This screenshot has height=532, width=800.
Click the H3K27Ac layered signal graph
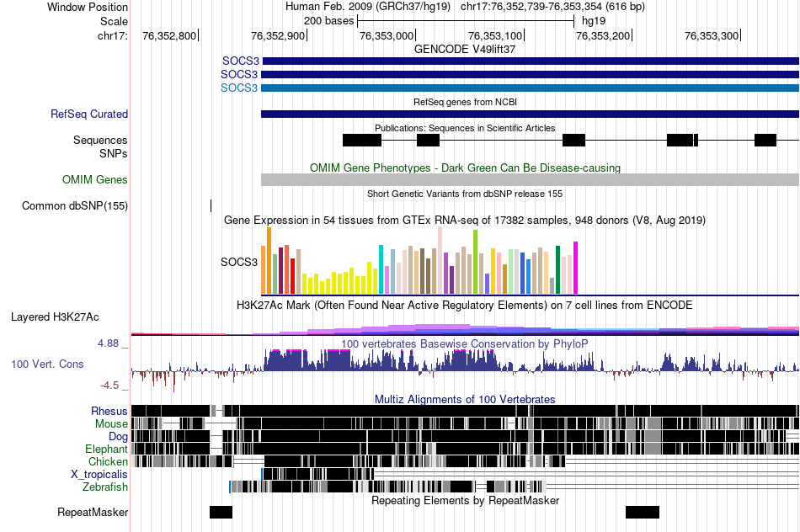465,329
